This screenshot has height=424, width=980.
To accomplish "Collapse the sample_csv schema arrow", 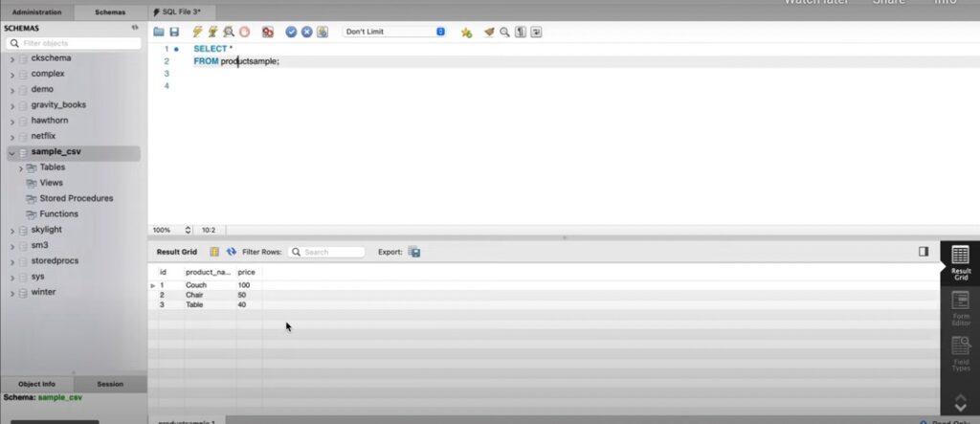I will (x=11, y=152).
